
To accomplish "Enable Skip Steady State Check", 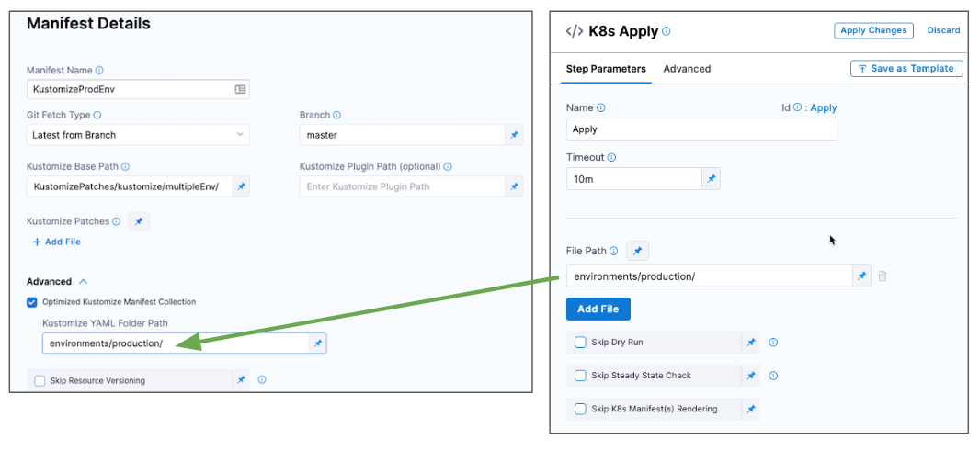I will pos(580,376).
